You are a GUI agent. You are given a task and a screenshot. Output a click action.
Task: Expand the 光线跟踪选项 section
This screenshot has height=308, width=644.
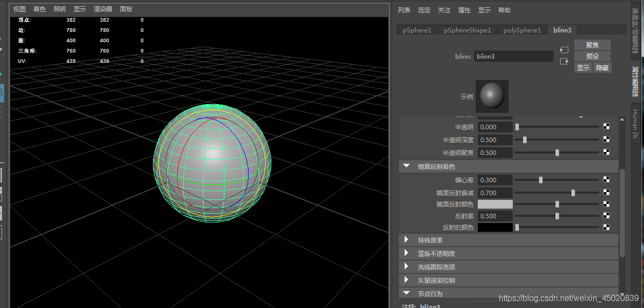tap(407, 267)
